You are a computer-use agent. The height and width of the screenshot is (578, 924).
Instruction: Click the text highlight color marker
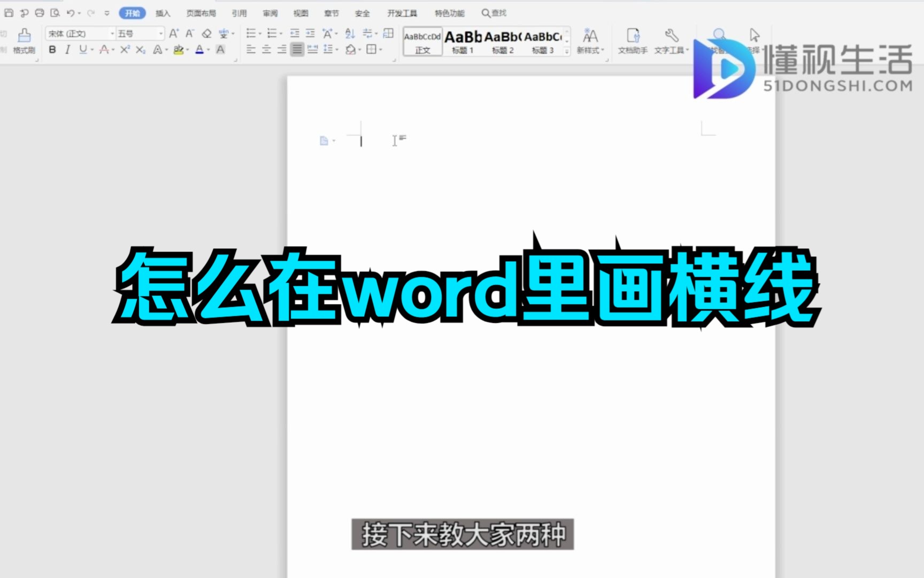[x=179, y=50]
